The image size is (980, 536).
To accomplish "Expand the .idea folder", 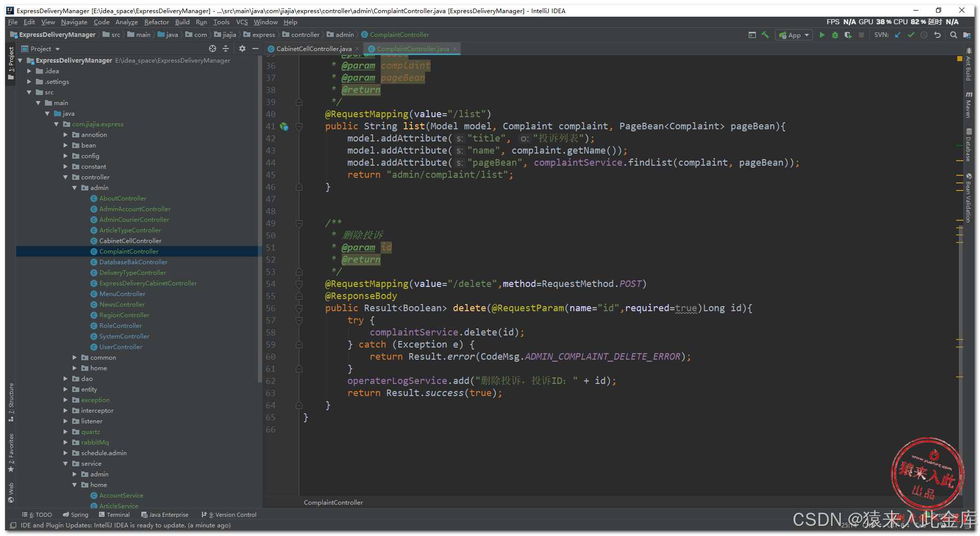I will (29, 71).
